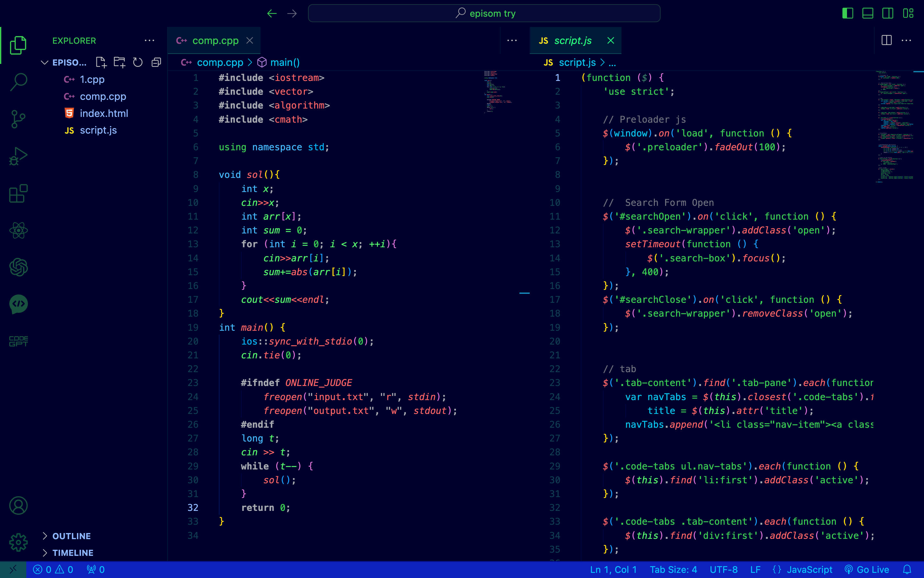Toggle secondary side bar visibility
Image resolution: width=924 pixels, height=578 pixels.
click(x=888, y=13)
